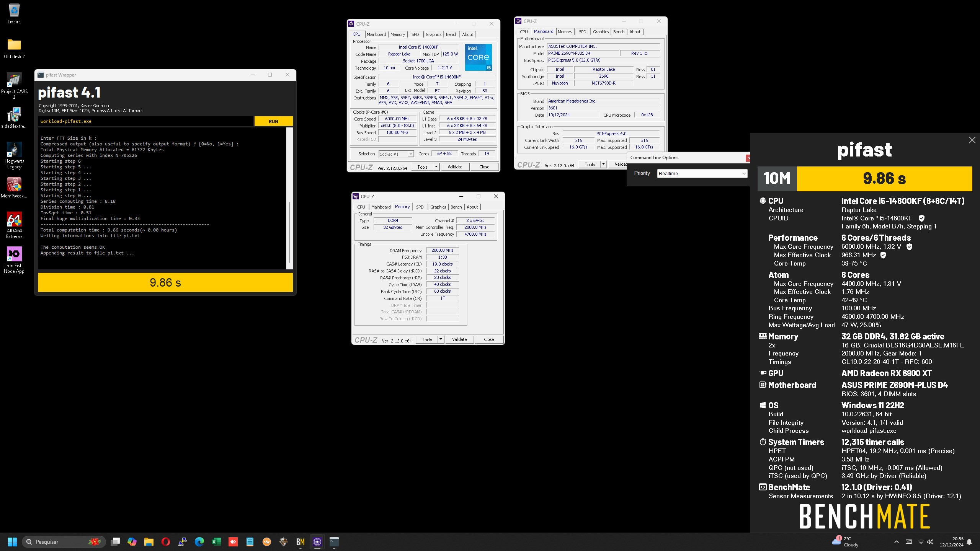Screen dimensions: 980x551
Task: Open the Notepad taskbar icon
Action: (x=250, y=542)
